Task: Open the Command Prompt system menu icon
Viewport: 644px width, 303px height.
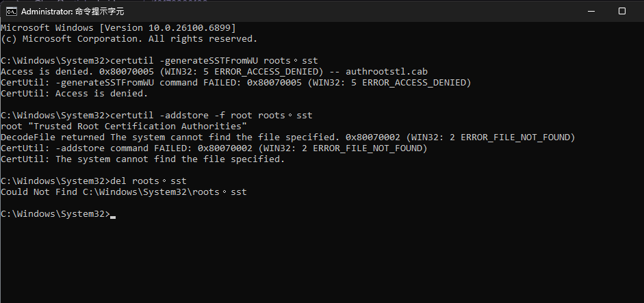Action: [12, 12]
